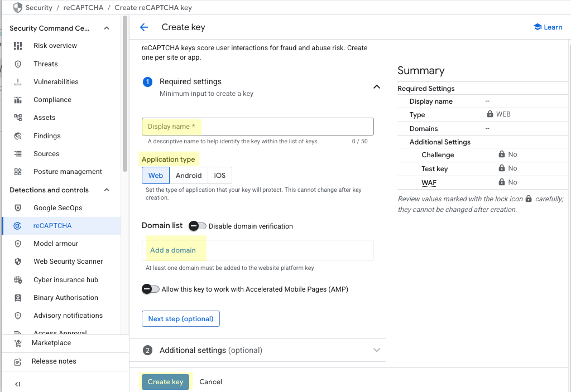Click the Web Security Scanner icon
This screenshot has width=571, height=392.
18,262
